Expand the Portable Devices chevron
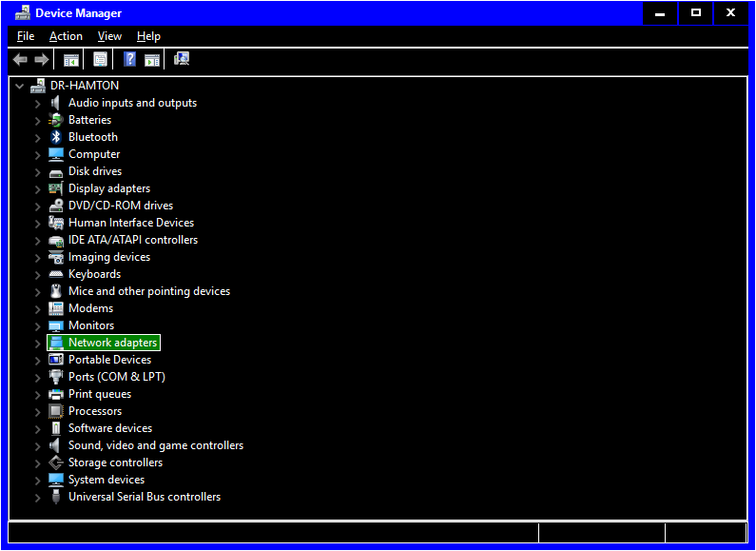756x551 pixels. pos(38,361)
